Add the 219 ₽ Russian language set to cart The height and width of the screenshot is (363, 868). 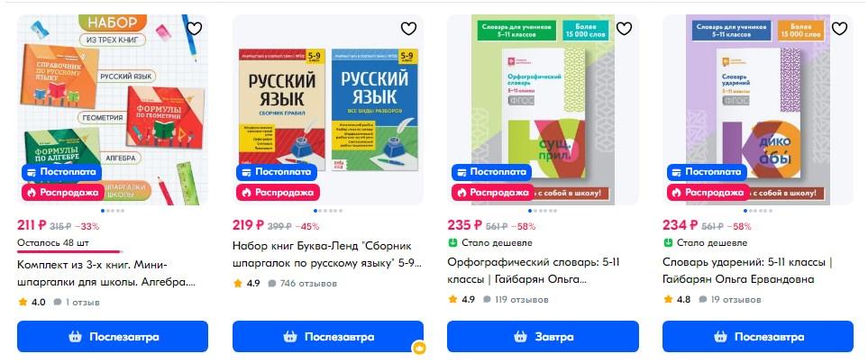(x=328, y=337)
